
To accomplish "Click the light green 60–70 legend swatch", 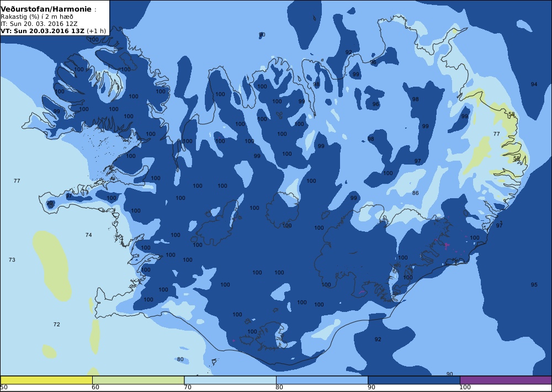I will pos(138,380).
